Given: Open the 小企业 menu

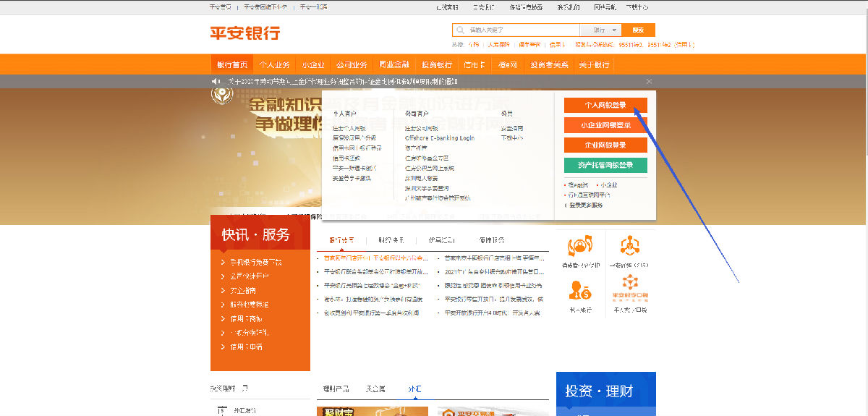Looking at the screenshot, I should (313, 64).
